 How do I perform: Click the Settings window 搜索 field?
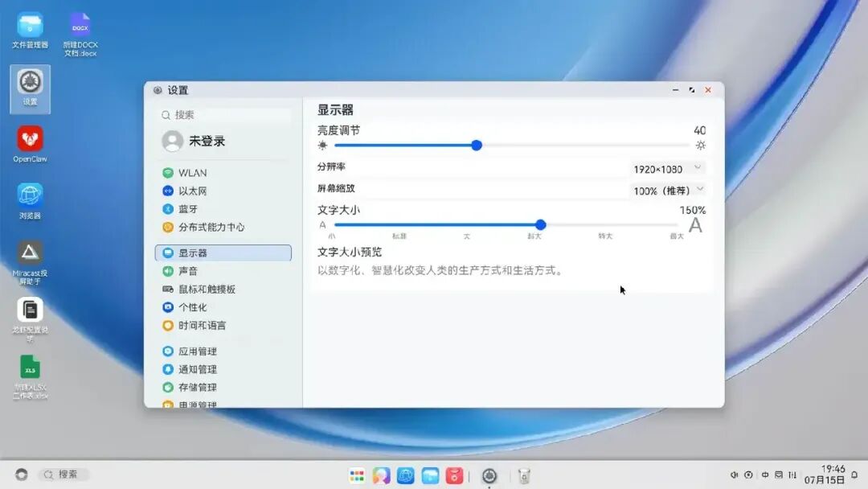tap(223, 115)
